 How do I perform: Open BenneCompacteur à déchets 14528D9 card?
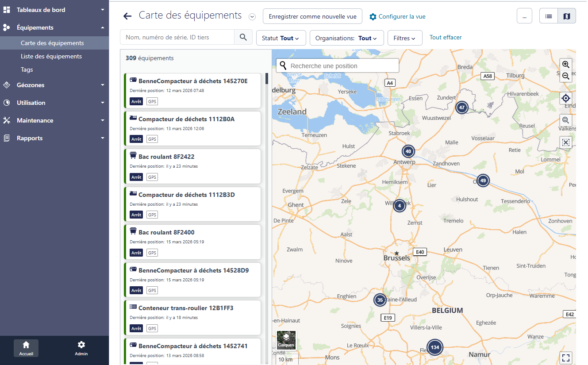pos(193,280)
